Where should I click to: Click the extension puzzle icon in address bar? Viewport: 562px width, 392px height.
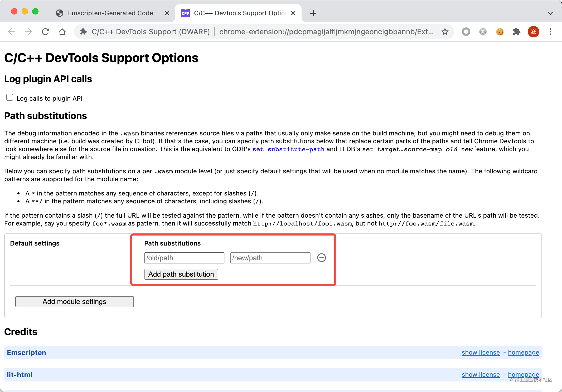tap(83, 32)
